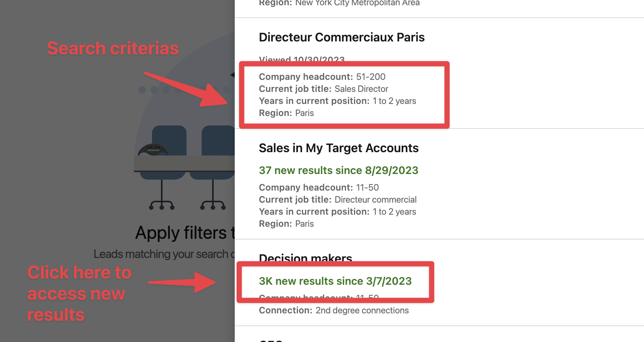644x342 pixels.
Task: Click the New York City Metropolitan Area region value
Action: (x=357, y=3)
